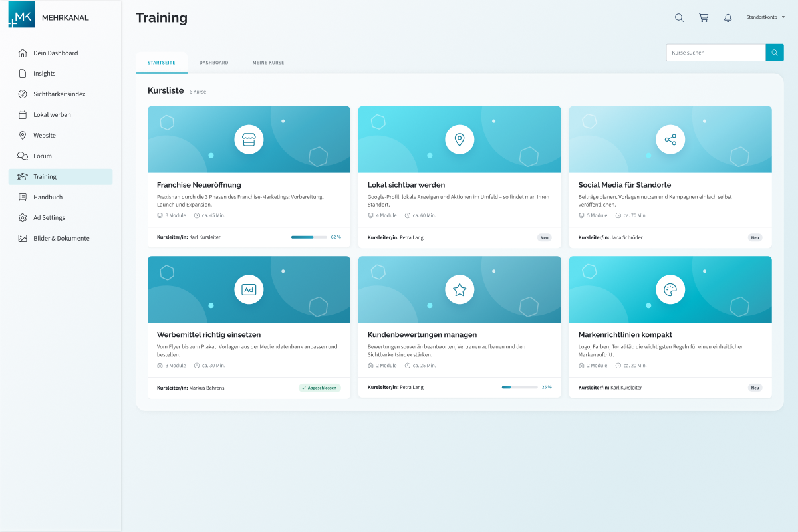Click the gauge icon for Sichtbarkeitsindex
Viewport: 798px width, 532px height.
[23, 94]
